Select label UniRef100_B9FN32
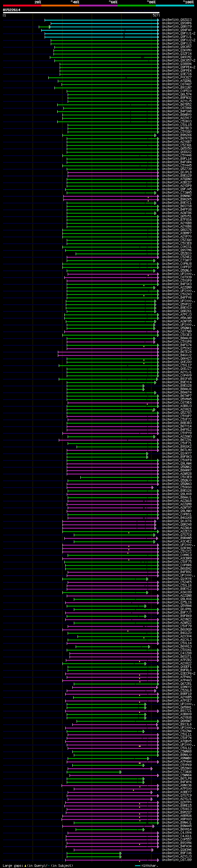The height and width of the screenshot is (868, 197). pyautogui.click(x=177, y=98)
